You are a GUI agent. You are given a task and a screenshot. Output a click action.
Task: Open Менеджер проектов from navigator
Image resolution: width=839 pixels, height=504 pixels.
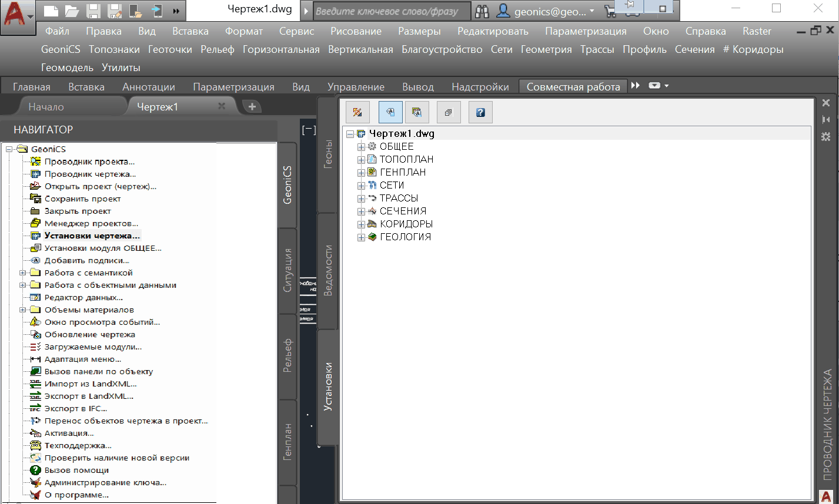pos(91,224)
